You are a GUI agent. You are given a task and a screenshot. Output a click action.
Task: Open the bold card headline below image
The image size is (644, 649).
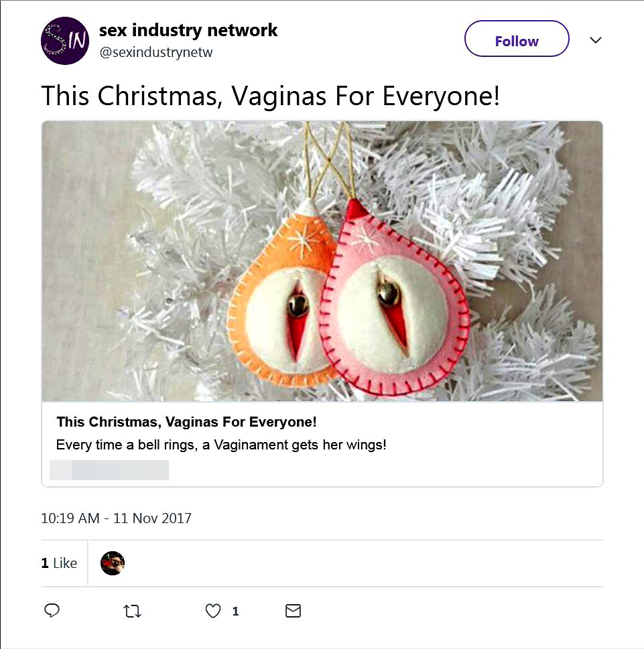pos(186,422)
